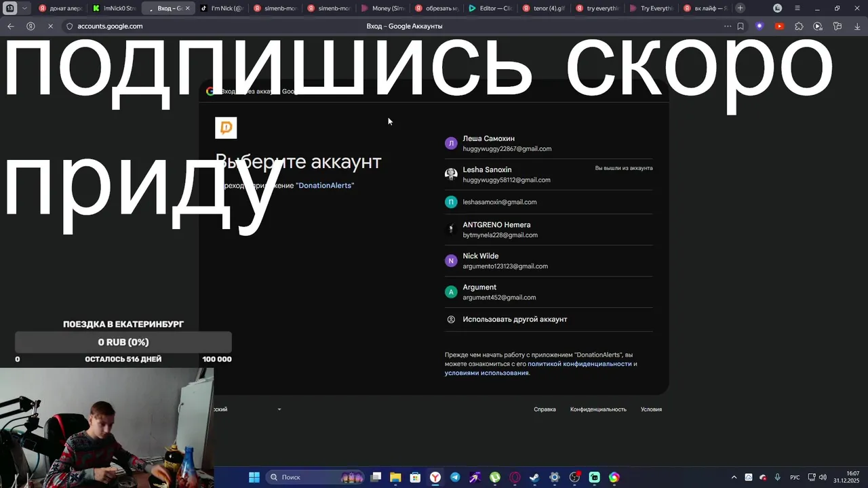Click the webcam video overlay
Image resolution: width=868 pixels, height=488 pixels.
(x=107, y=428)
